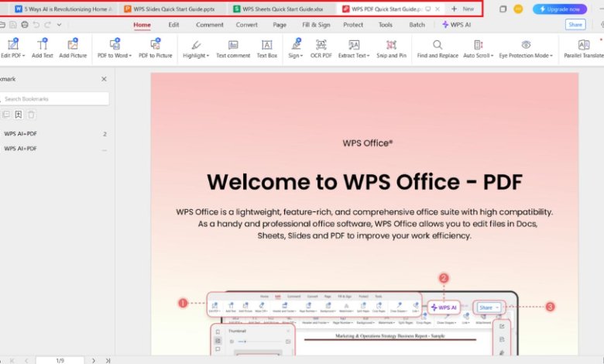Expand the Edit PDF dropdown arrow
Viewport: 604px width, 364px height.
click(x=23, y=56)
